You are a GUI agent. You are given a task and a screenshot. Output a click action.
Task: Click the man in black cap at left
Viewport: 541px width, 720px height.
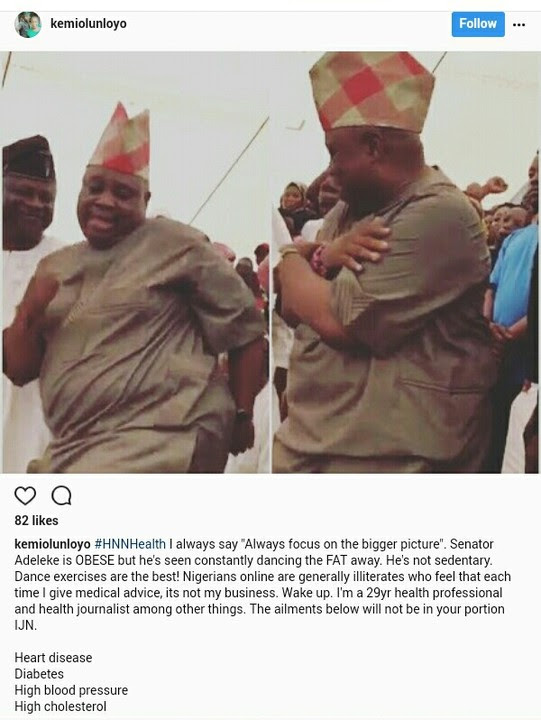(x=28, y=303)
